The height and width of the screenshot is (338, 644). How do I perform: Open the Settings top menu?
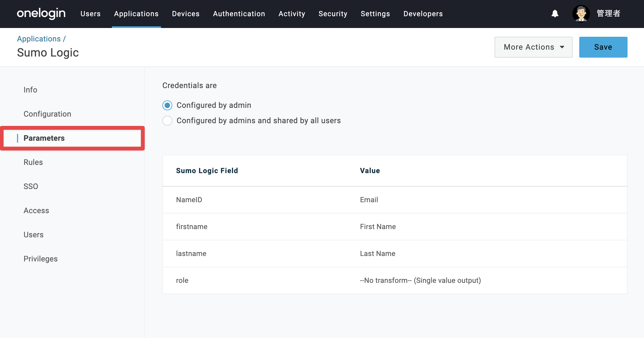click(375, 14)
